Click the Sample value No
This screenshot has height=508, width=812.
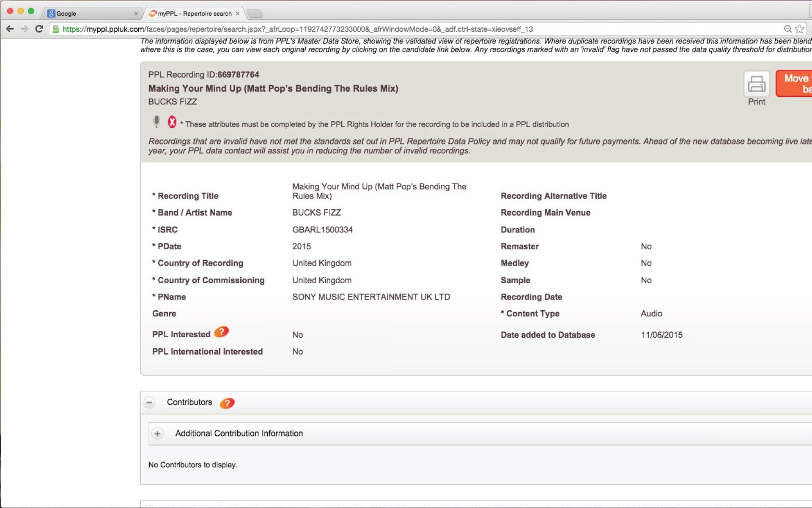[x=646, y=280]
